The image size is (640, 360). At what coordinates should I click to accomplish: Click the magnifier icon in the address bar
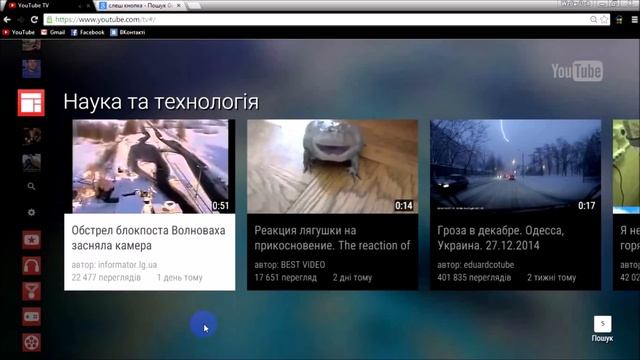click(593, 19)
